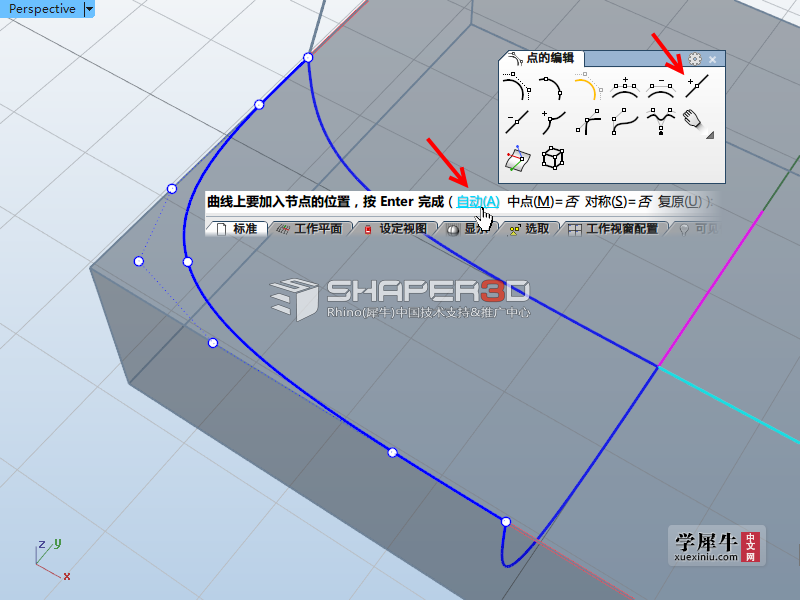Select the show control points icon
Viewport: 800px width, 600px height.
pos(516,86)
